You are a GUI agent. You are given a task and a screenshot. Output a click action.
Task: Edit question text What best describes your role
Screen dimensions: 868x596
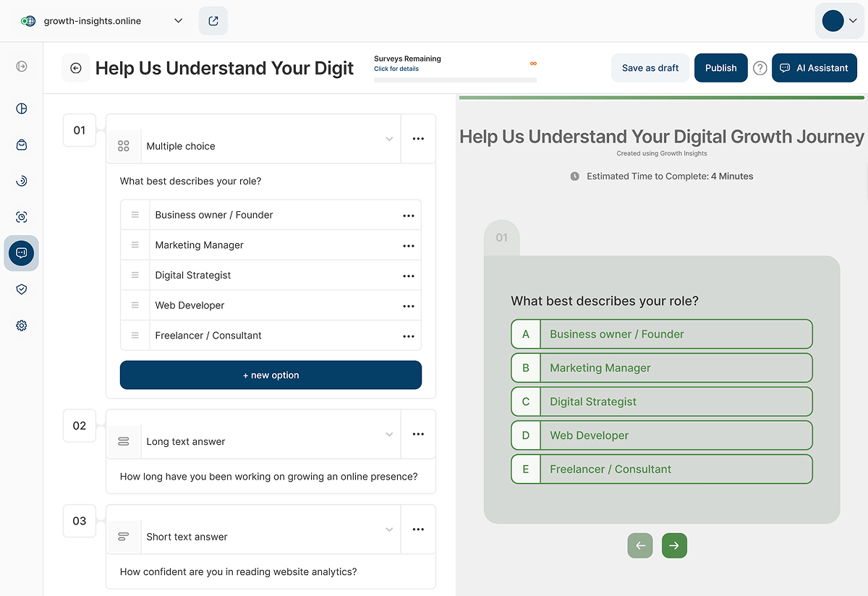tap(191, 181)
